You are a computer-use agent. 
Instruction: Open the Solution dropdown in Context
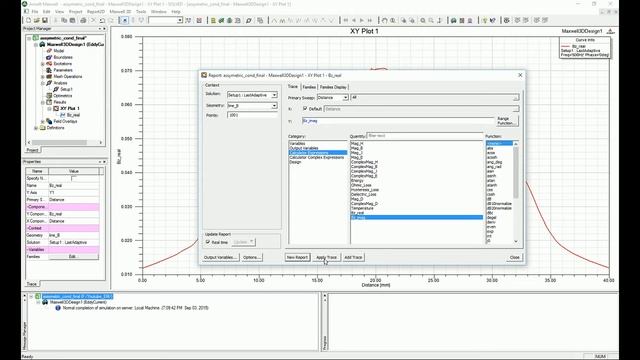pyautogui.click(x=274, y=95)
